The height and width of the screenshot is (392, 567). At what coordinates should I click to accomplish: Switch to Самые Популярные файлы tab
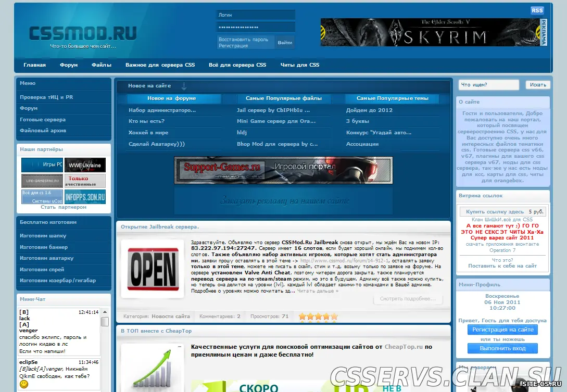284,98
